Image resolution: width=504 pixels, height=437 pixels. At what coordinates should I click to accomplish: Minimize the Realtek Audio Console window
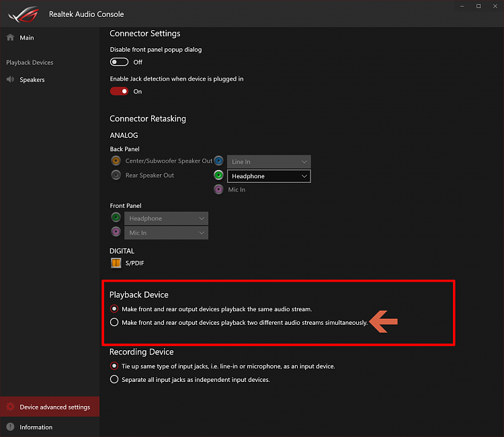(462, 6)
